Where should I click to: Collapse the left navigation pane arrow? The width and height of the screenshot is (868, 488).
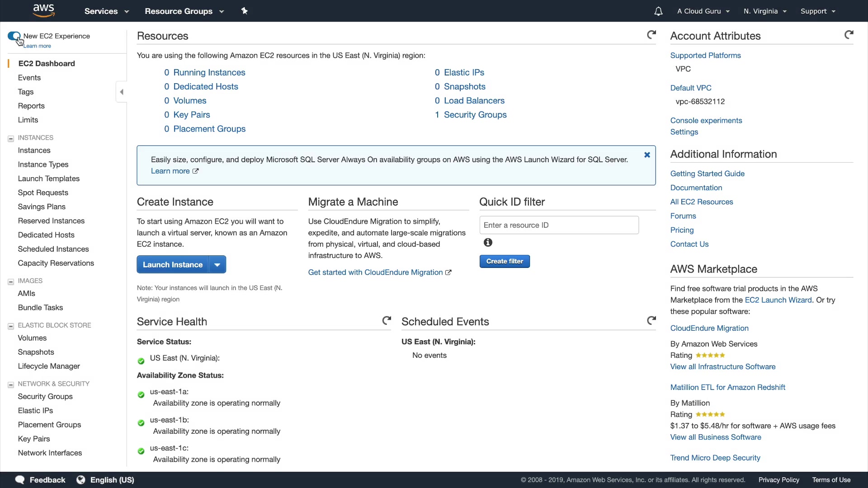121,92
